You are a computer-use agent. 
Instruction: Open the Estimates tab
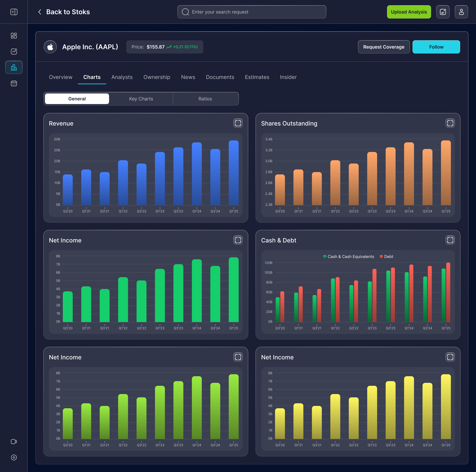(257, 77)
